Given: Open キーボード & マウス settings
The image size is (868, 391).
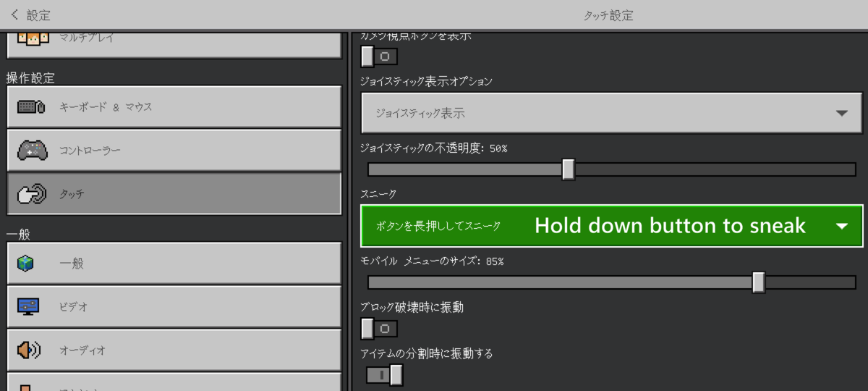Looking at the screenshot, I should pyautogui.click(x=174, y=107).
